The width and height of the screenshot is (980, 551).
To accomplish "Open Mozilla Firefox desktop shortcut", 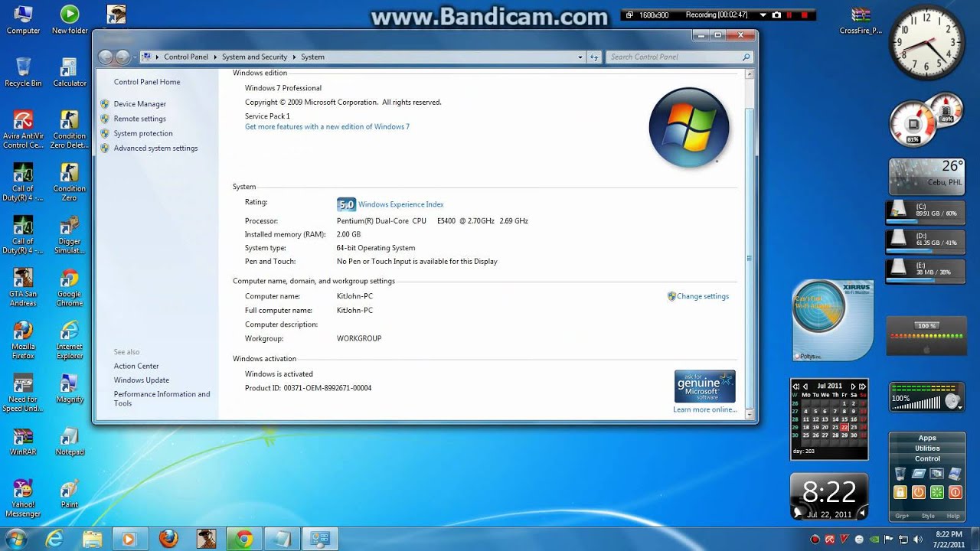I will tap(23, 340).
